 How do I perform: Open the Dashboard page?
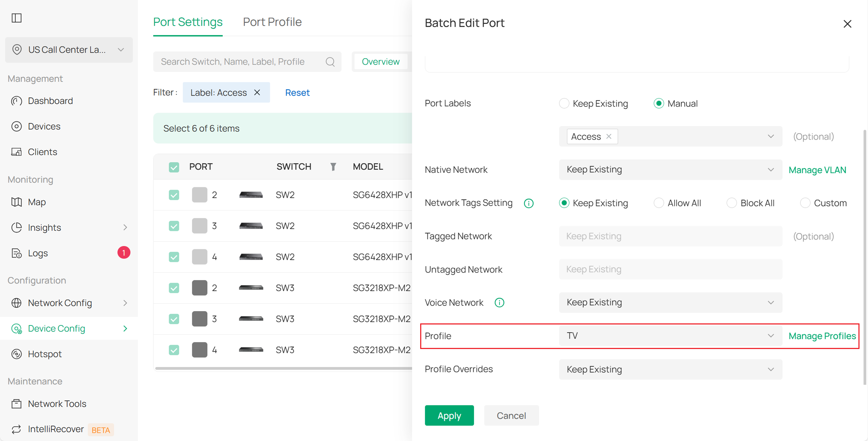(50, 100)
